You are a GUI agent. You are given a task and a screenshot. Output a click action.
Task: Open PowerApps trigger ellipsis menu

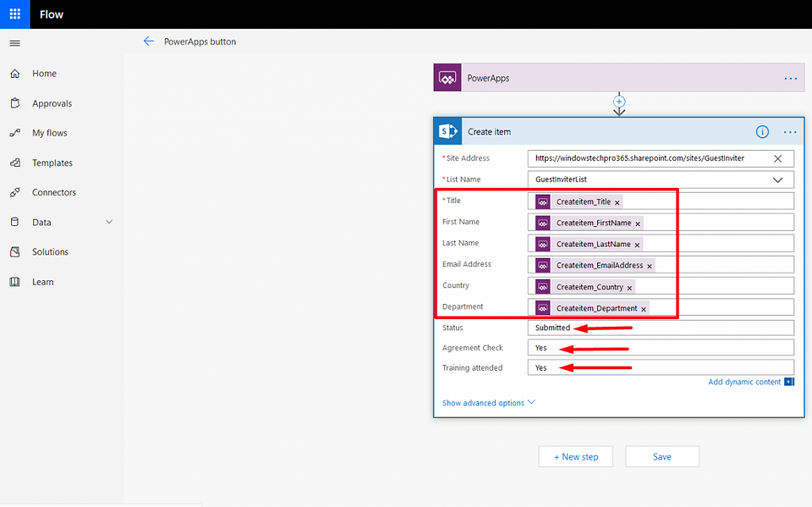click(790, 78)
